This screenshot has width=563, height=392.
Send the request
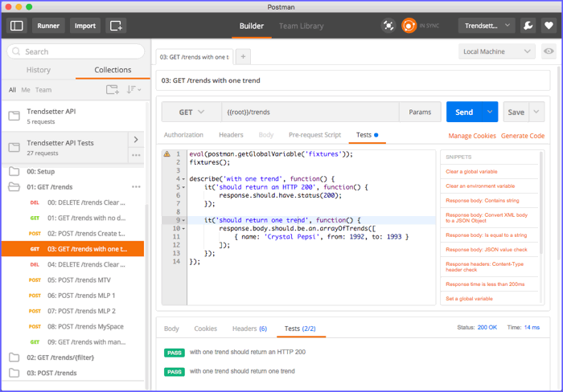click(x=464, y=112)
